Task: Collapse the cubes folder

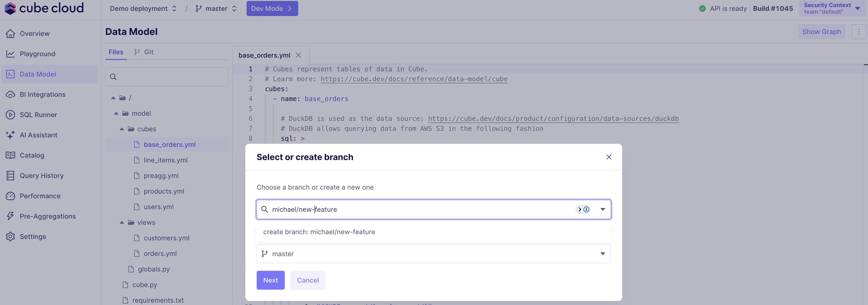Action: tap(122, 129)
